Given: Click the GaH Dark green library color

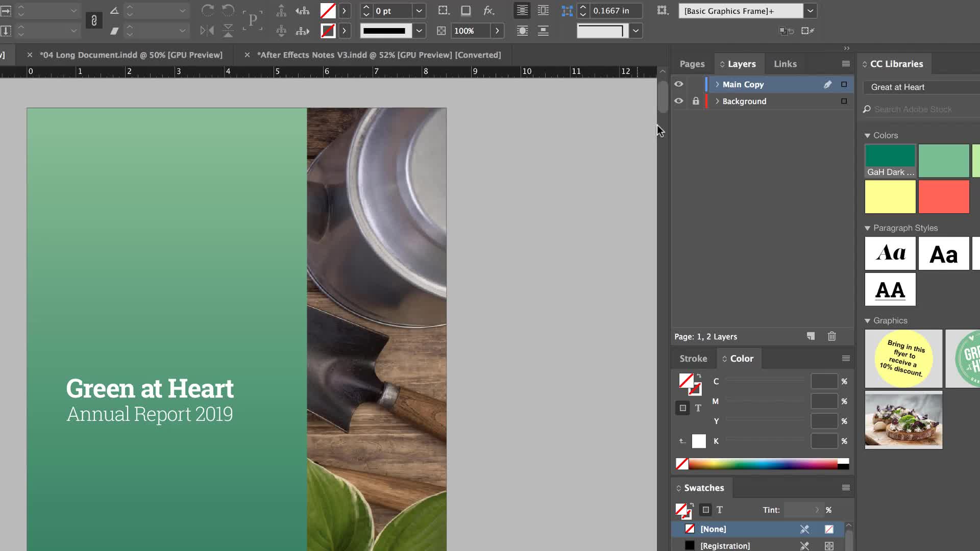Looking at the screenshot, I should click(x=890, y=161).
